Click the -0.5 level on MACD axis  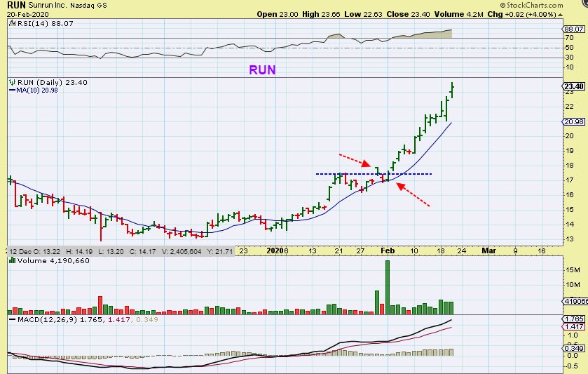(x=571, y=366)
